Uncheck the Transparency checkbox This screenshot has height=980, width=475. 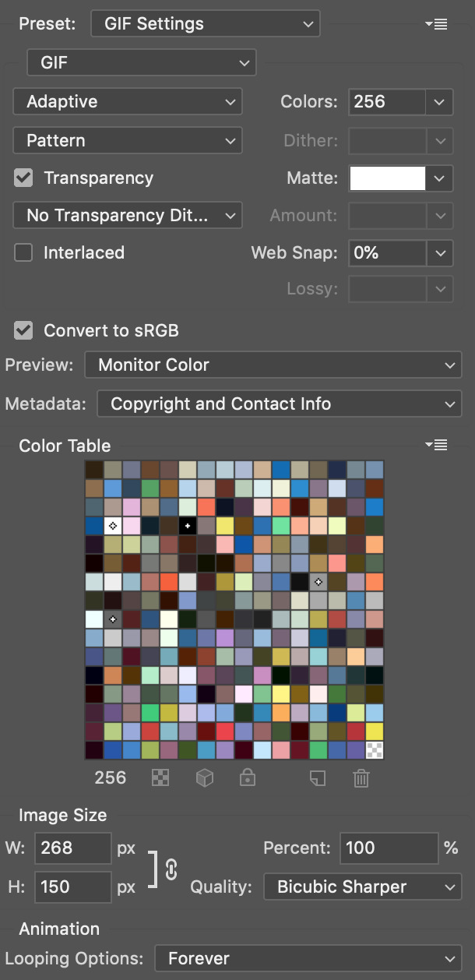(24, 178)
